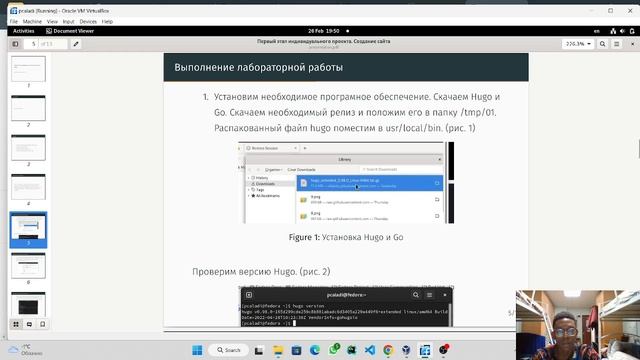
Task: Click the Figure 1 downloads screenshot image
Action: click(x=346, y=182)
